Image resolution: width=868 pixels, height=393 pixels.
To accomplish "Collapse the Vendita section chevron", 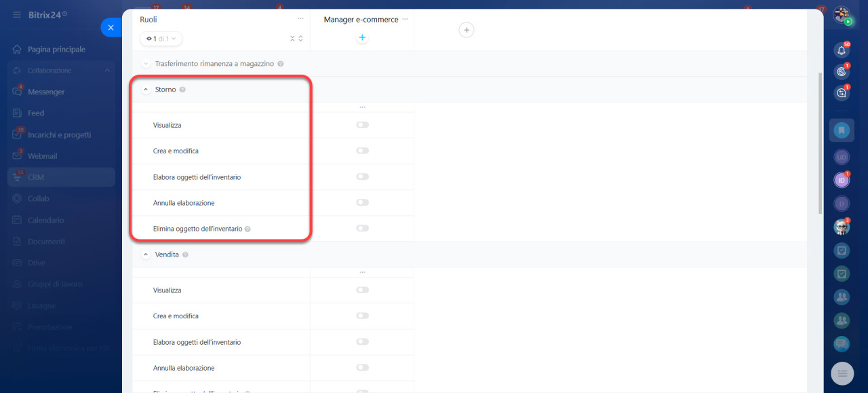I will (145, 255).
